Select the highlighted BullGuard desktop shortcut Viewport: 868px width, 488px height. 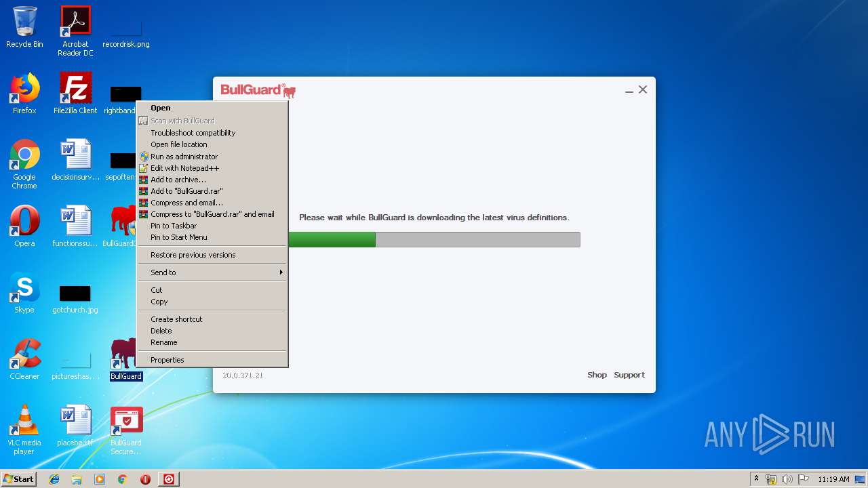pos(126,359)
